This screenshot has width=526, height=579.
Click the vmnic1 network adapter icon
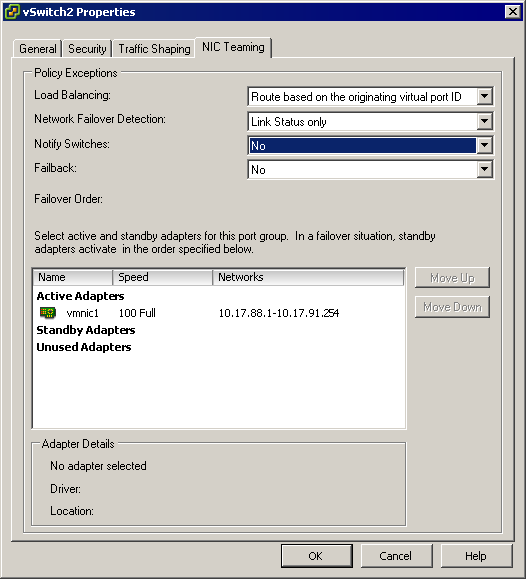tap(48, 313)
